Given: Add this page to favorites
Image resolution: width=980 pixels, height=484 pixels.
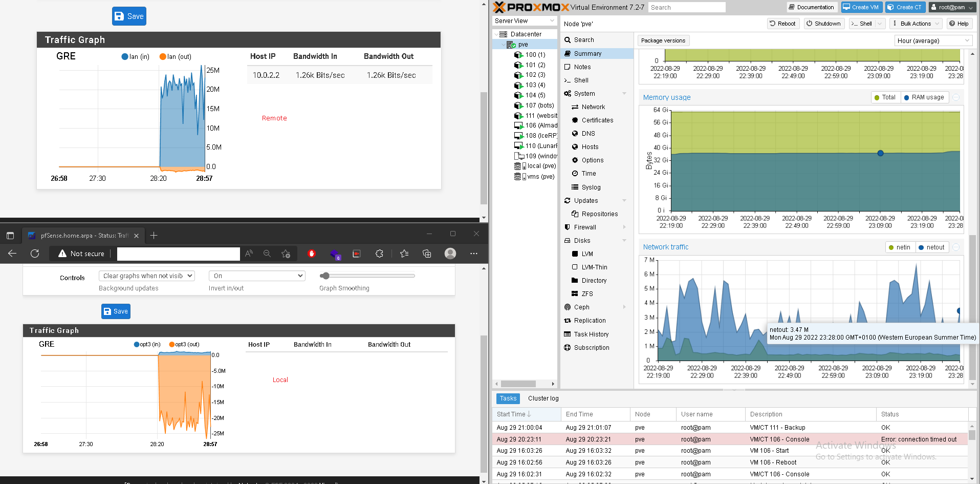Looking at the screenshot, I should 286,254.
